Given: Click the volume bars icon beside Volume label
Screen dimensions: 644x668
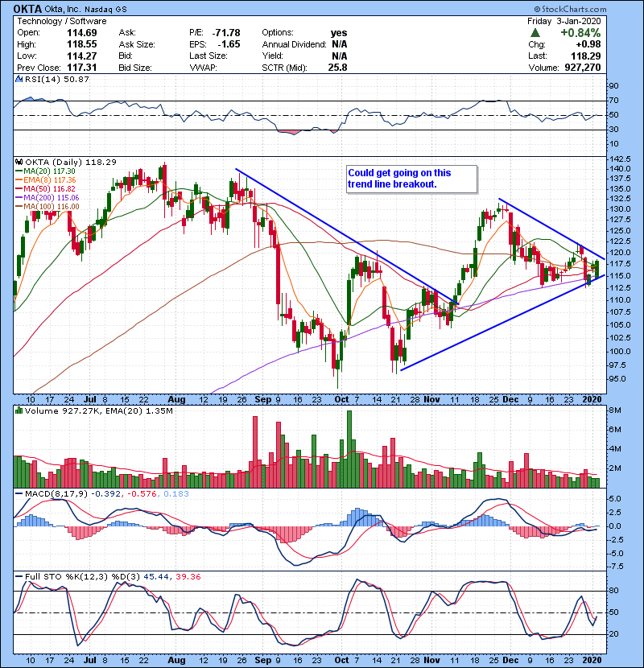Looking at the screenshot, I should point(19,410).
